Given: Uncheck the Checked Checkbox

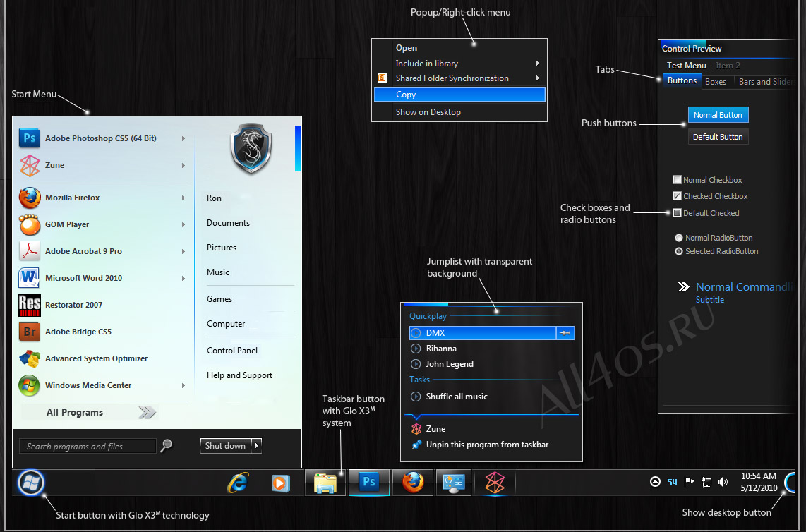Looking at the screenshot, I should click(x=677, y=196).
